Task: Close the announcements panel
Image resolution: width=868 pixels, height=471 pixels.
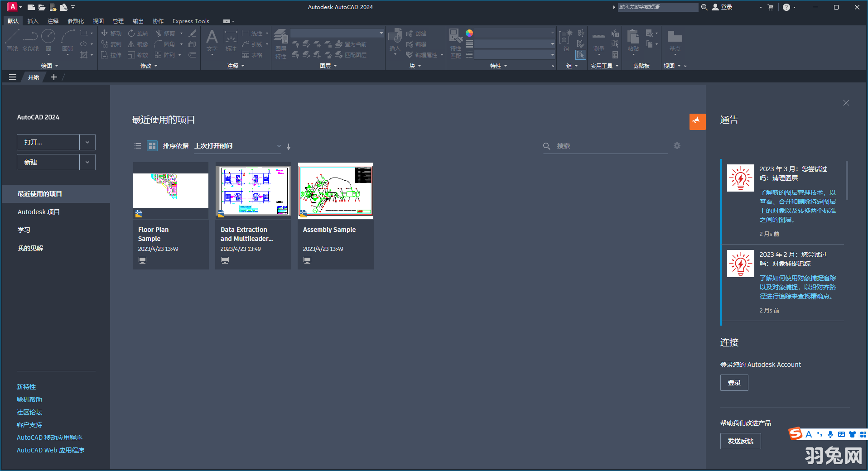Action: [846, 103]
